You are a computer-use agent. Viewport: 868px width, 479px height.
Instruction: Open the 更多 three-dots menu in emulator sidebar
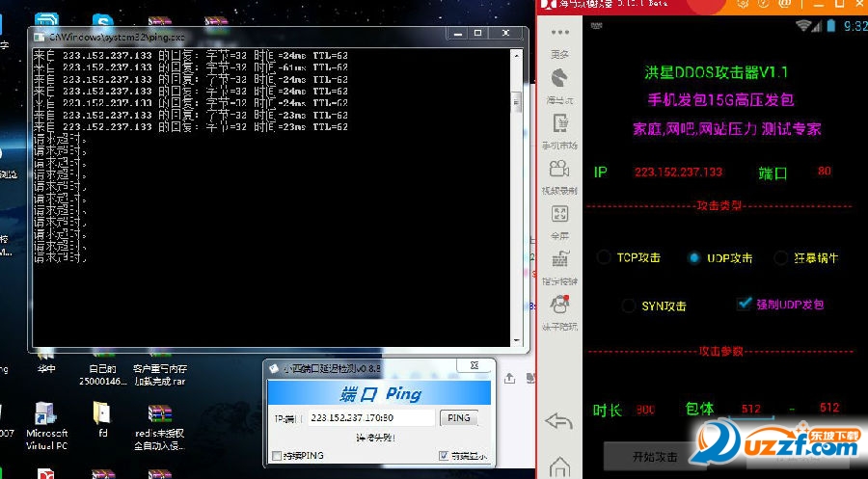tap(559, 32)
